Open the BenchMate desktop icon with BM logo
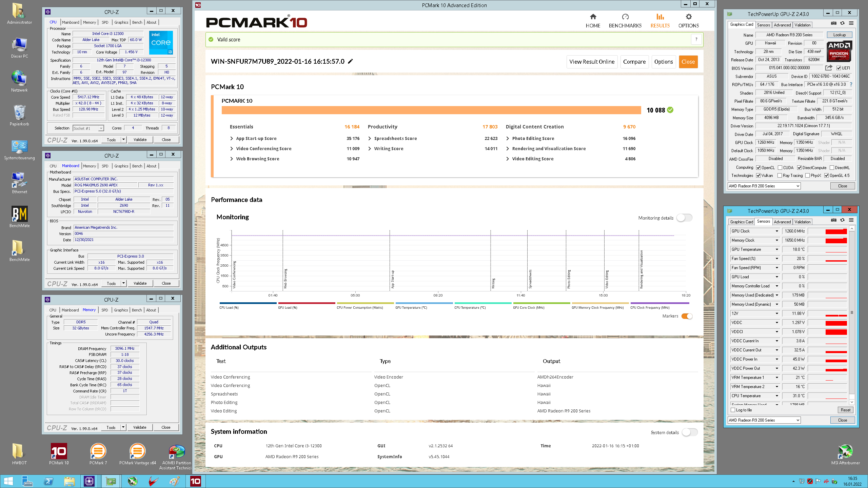Image resolution: width=868 pixels, height=488 pixels. 19,217
